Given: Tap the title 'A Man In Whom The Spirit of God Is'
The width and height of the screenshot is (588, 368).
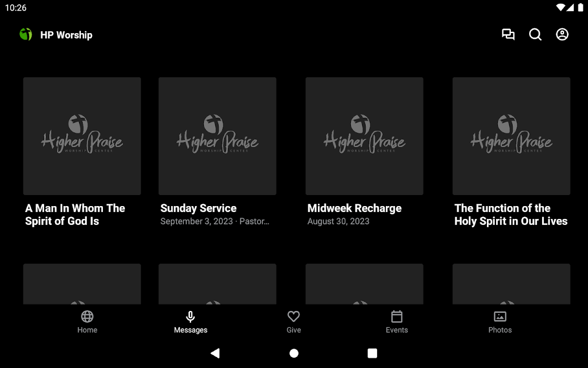Looking at the screenshot, I should point(75,215).
